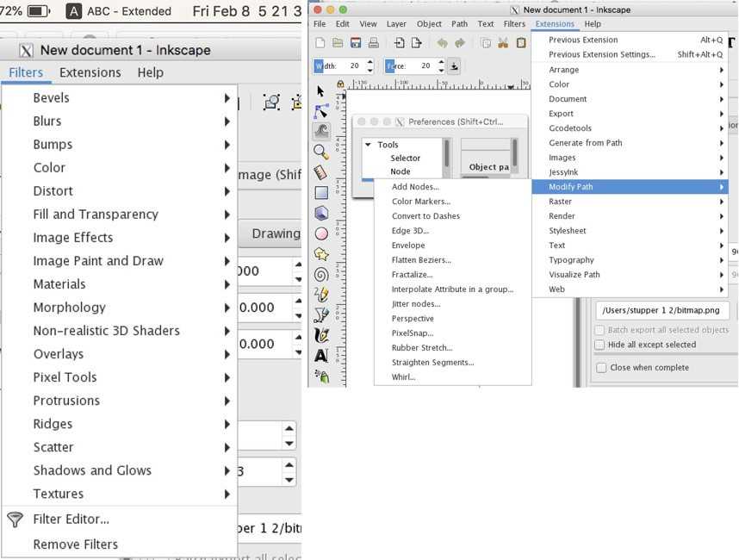This screenshot has width=739, height=560.
Task: Click Remove Filters entry
Action: tap(76, 544)
